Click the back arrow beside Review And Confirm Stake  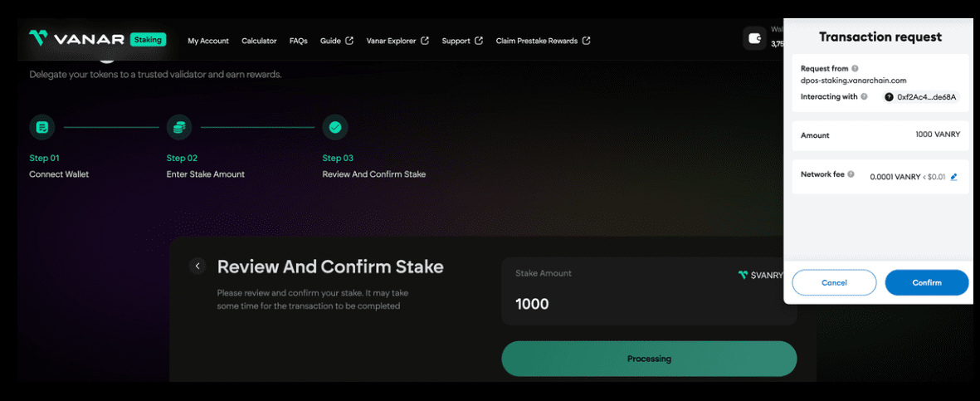click(197, 266)
